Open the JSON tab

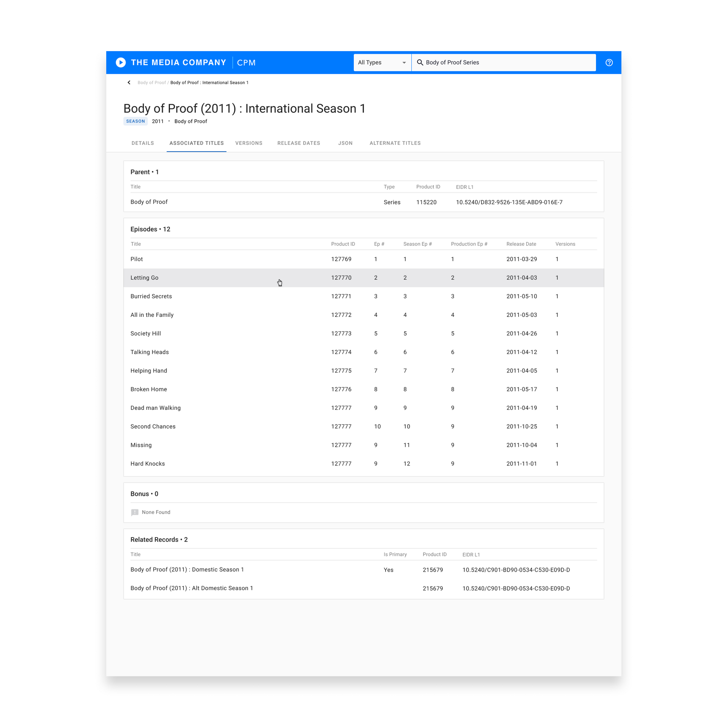pyautogui.click(x=345, y=143)
